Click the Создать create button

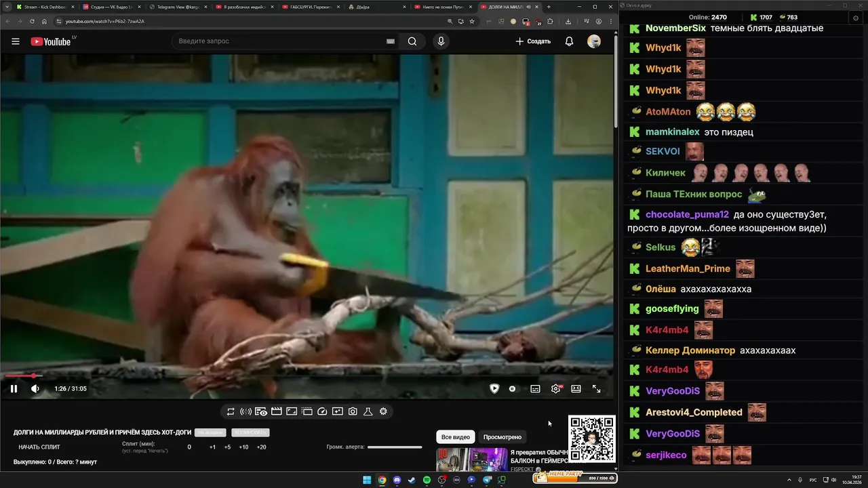[533, 41]
